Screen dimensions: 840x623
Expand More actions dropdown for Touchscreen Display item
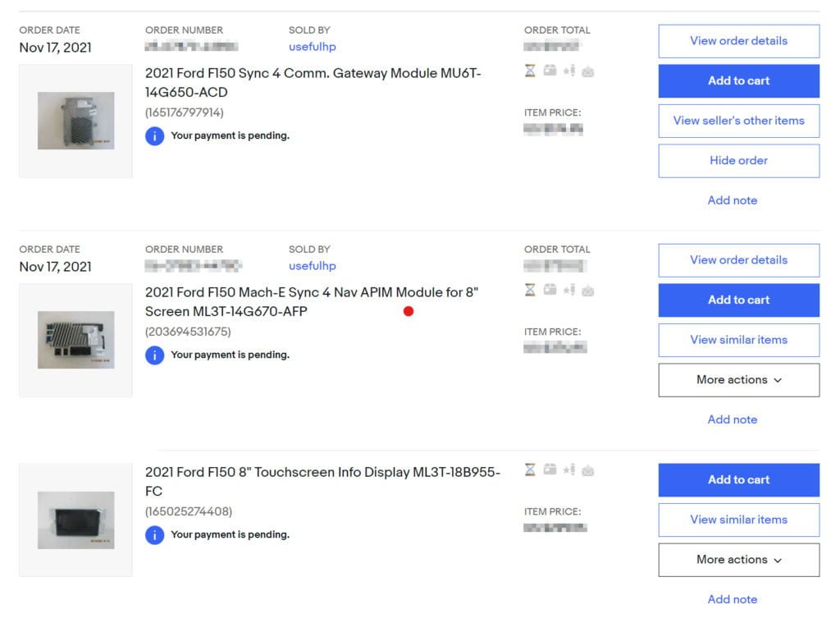point(739,560)
